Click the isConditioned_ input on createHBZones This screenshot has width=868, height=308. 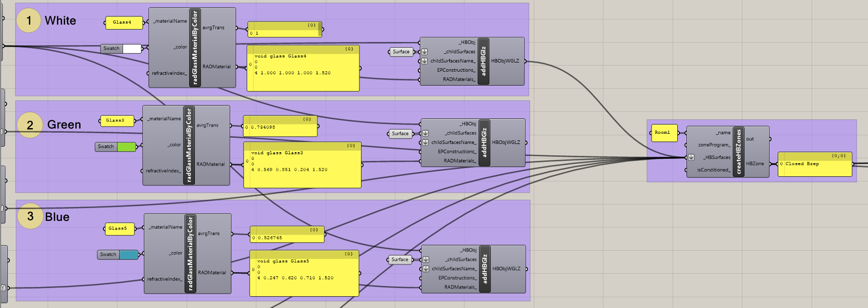(x=714, y=170)
